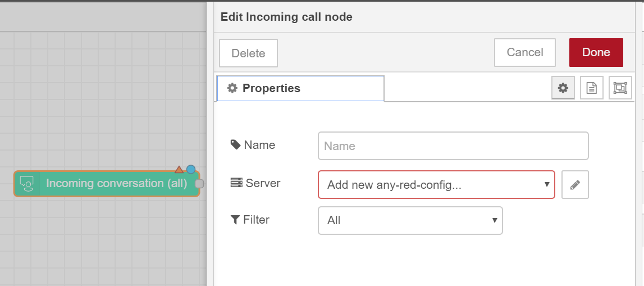Click the conversation icon on the green node

(27, 184)
